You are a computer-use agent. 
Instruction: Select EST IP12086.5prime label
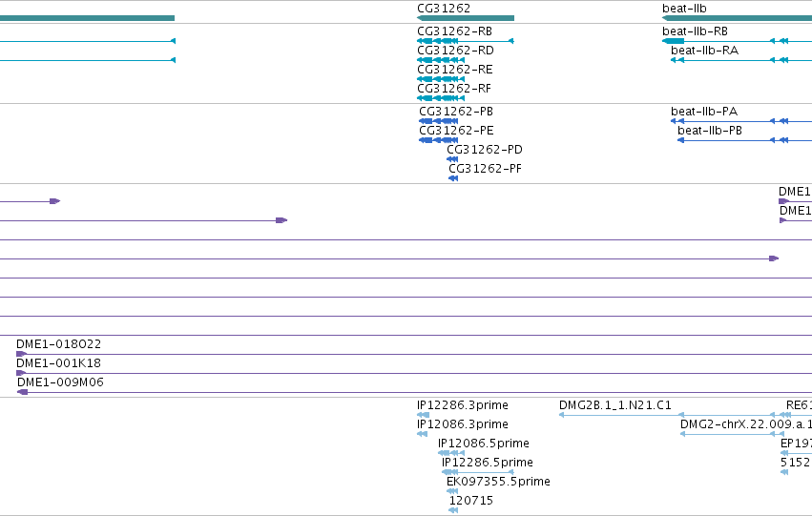pyautogui.click(x=484, y=444)
